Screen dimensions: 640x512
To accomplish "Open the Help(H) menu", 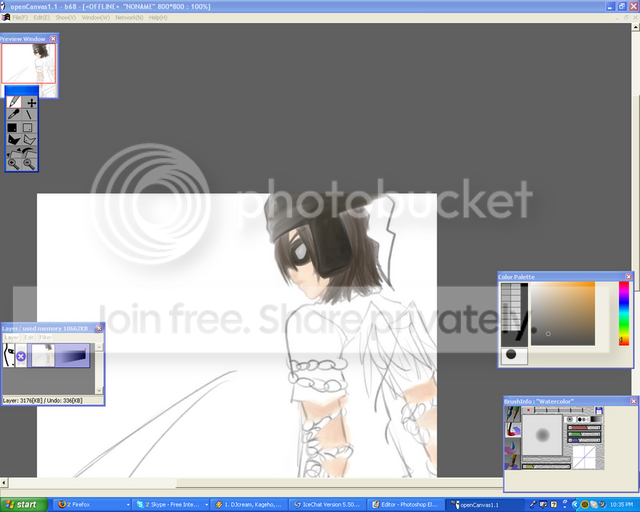I will coord(158,18).
